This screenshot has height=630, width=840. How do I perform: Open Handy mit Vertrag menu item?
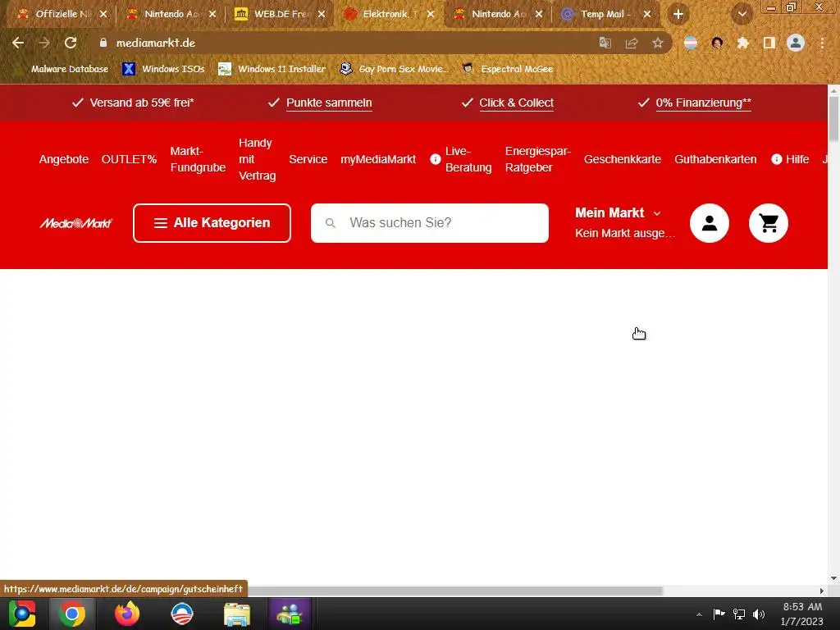click(x=257, y=159)
